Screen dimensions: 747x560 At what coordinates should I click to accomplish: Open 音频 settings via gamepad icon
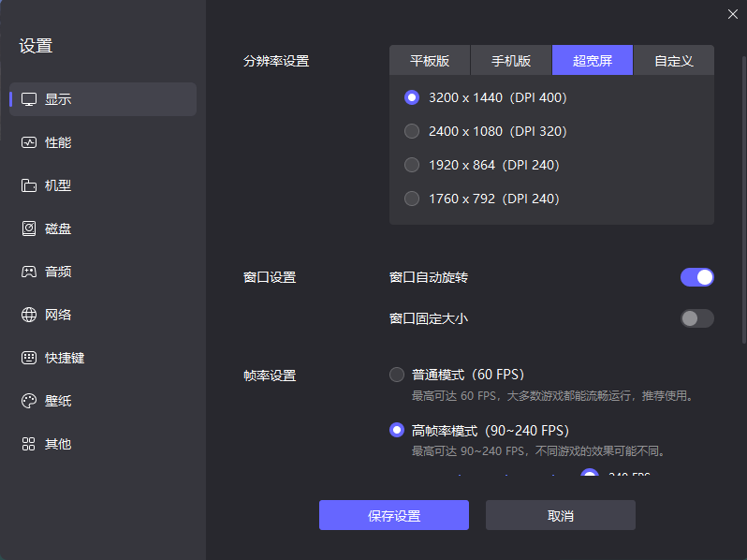tap(29, 272)
